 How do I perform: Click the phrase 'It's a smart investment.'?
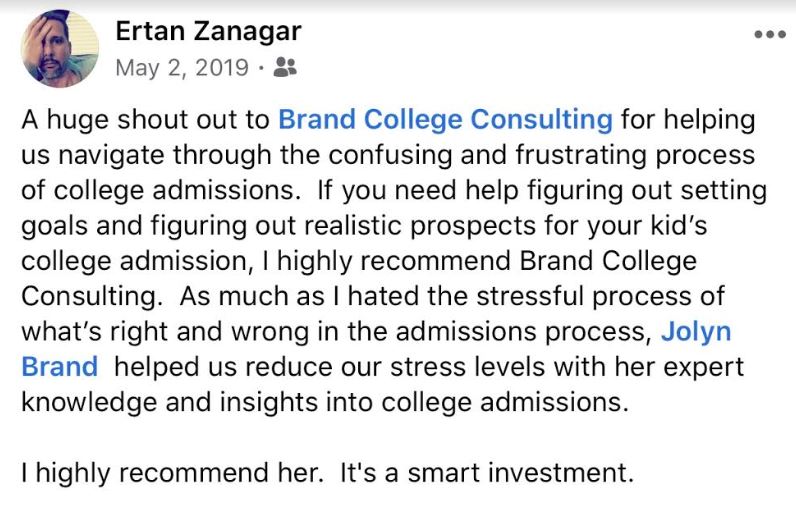[x=487, y=473]
